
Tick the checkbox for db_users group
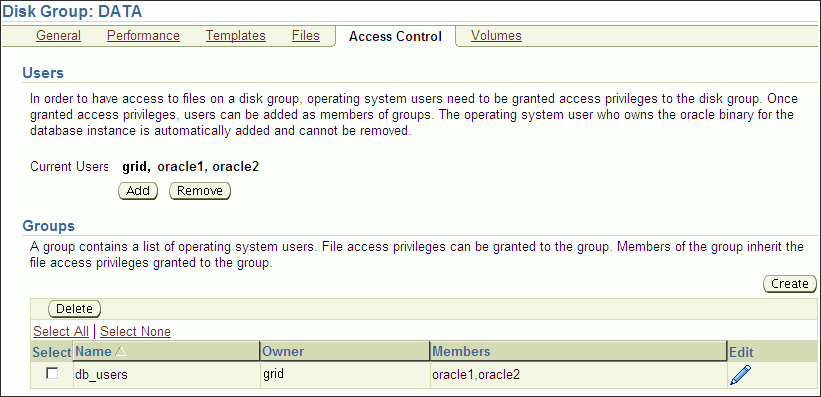[52, 373]
